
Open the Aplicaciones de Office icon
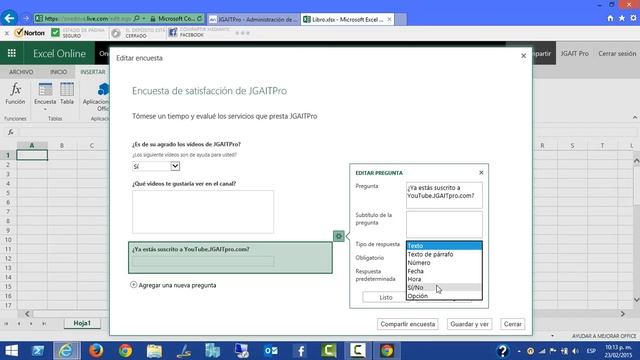click(x=103, y=89)
